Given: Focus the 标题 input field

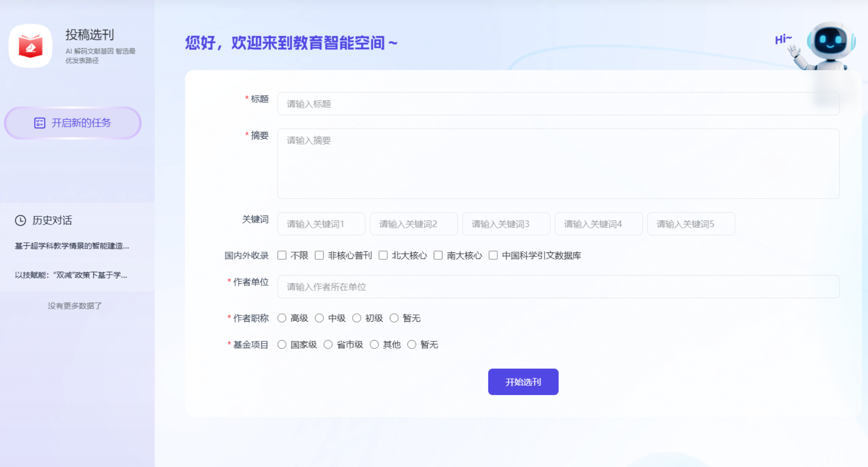Looking at the screenshot, I should pos(558,104).
